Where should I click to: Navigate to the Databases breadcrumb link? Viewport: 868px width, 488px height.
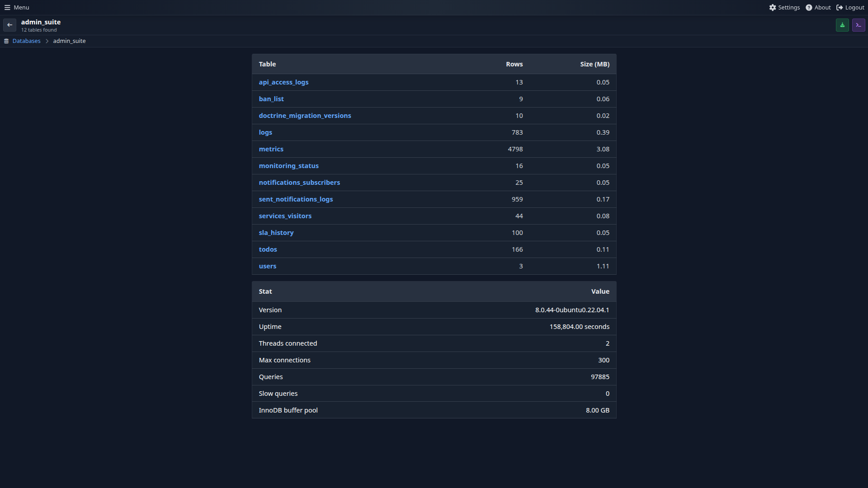point(26,41)
